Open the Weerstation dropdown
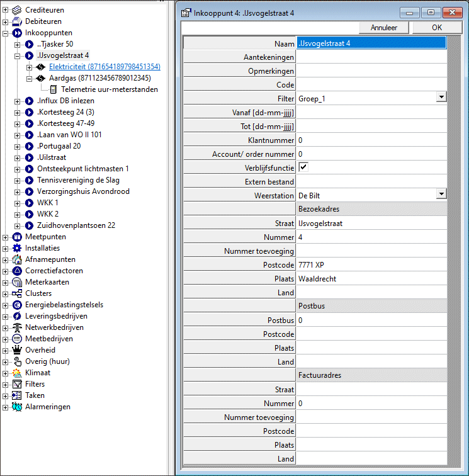 (x=441, y=195)
